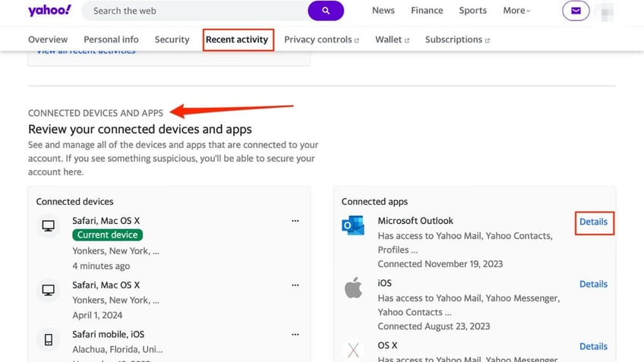
Task: Open the Wallet tab
Action: (x=392, y=39)
